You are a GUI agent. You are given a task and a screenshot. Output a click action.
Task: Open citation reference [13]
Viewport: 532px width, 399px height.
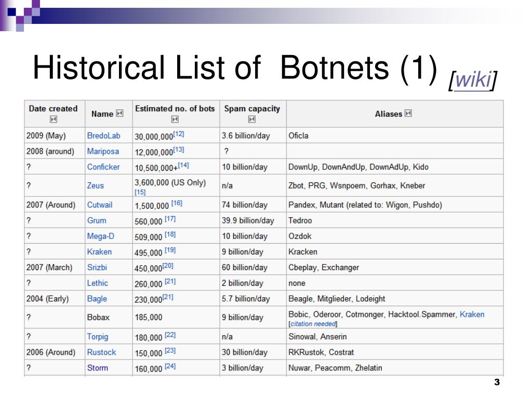179,150
